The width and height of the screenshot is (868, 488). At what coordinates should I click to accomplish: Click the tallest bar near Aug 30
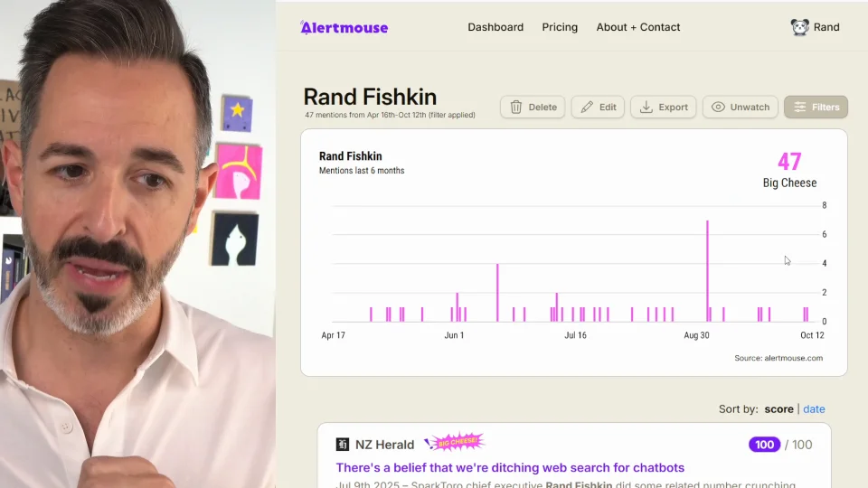point(707,270)
